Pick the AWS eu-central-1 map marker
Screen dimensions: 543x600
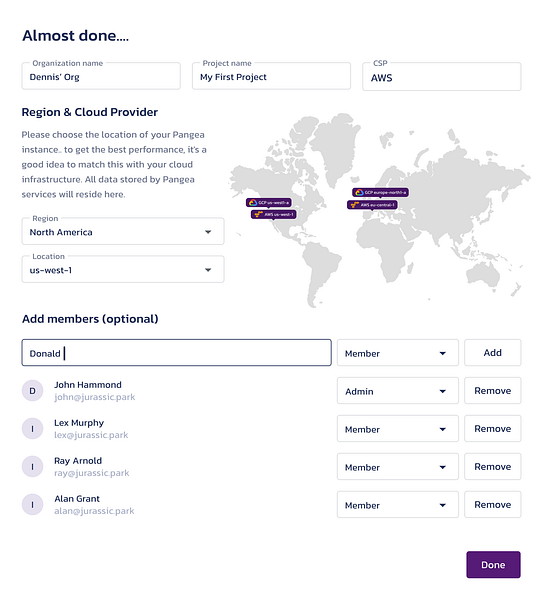(x=372, y=205)
